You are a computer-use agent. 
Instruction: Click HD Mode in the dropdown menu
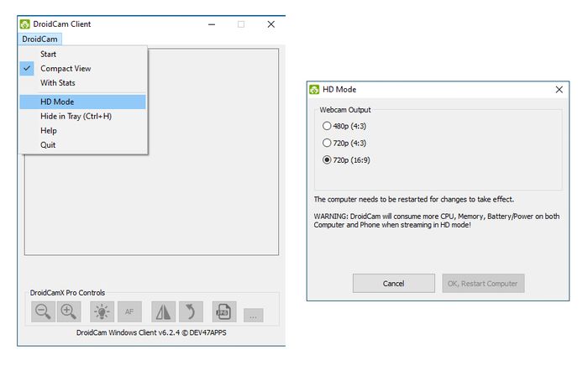(x=57, y=102)
